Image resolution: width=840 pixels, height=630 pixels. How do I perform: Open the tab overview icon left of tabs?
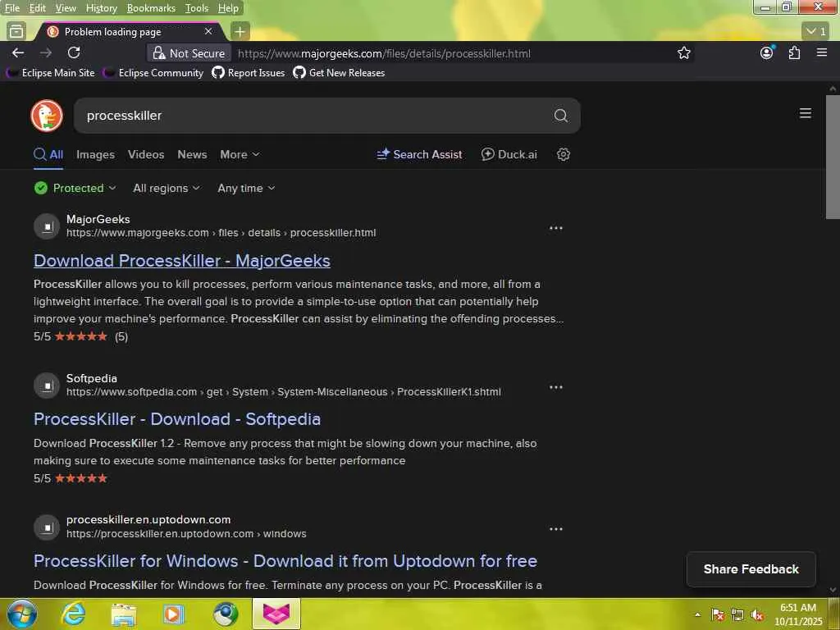[x=16, y=32]
